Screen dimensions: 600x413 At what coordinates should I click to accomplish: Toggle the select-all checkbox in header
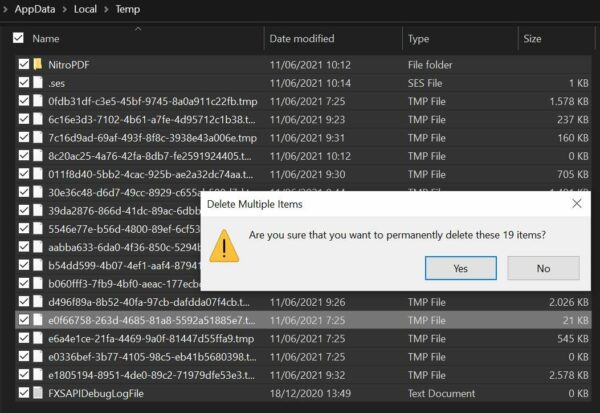pos(18,38)
